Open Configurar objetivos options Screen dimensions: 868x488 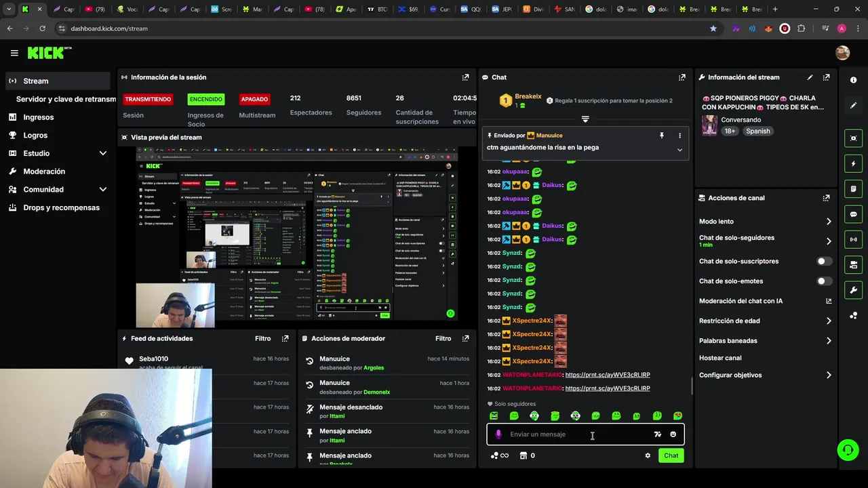765,375
